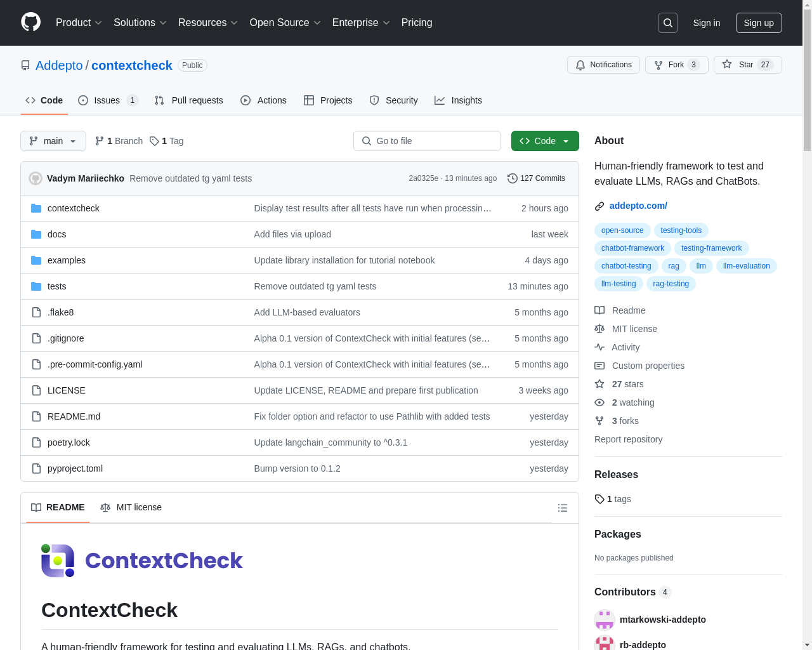
Task: Open the GitHub home logo
Action: coord(30,22)
